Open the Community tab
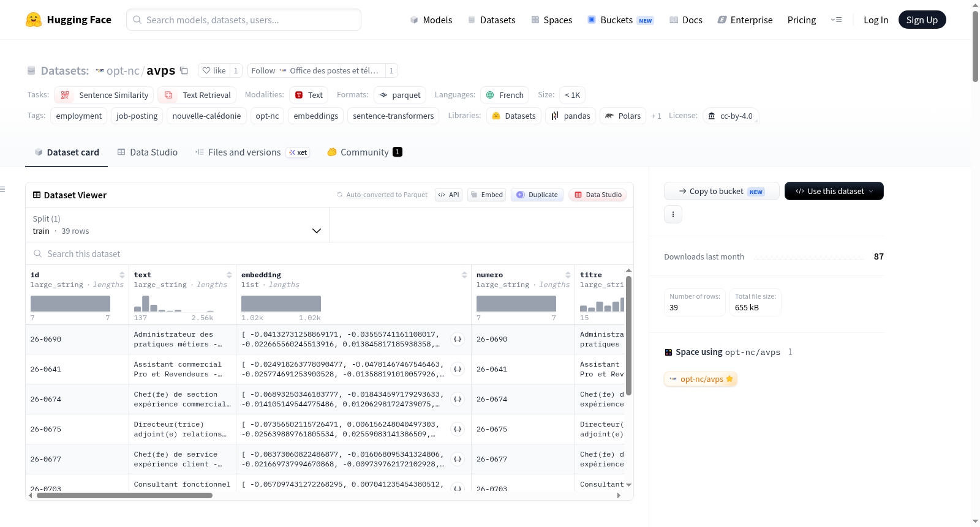Image resolution: width=980 pixels, height=527 pixels. coord(365,152)
